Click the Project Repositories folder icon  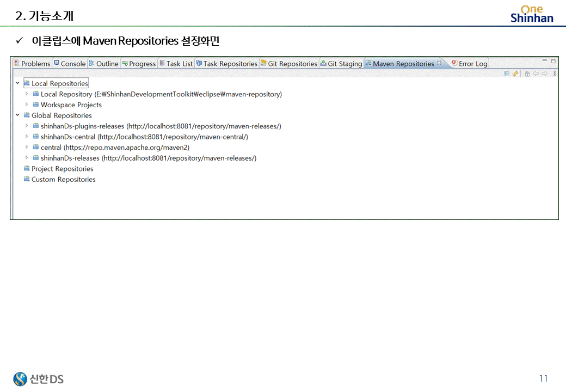click(27, 168)
